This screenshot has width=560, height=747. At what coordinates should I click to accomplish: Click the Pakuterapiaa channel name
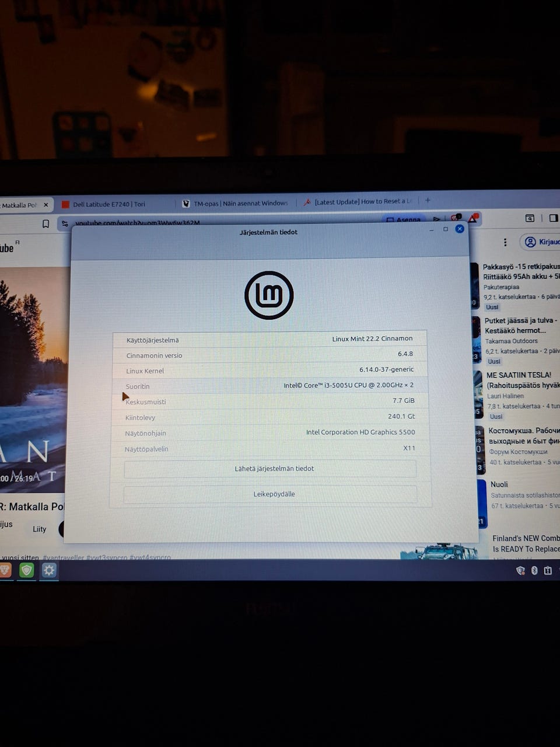click(x=501, y=287)
